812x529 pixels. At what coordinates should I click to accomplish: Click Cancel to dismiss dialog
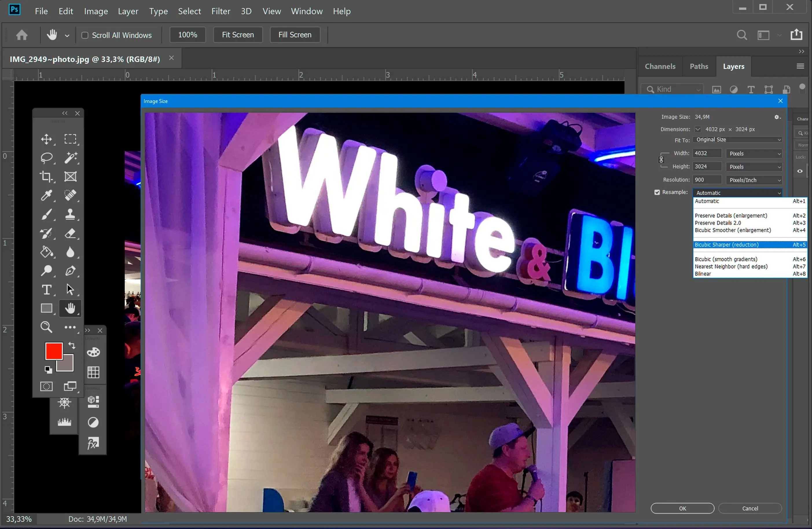(750, 508)
